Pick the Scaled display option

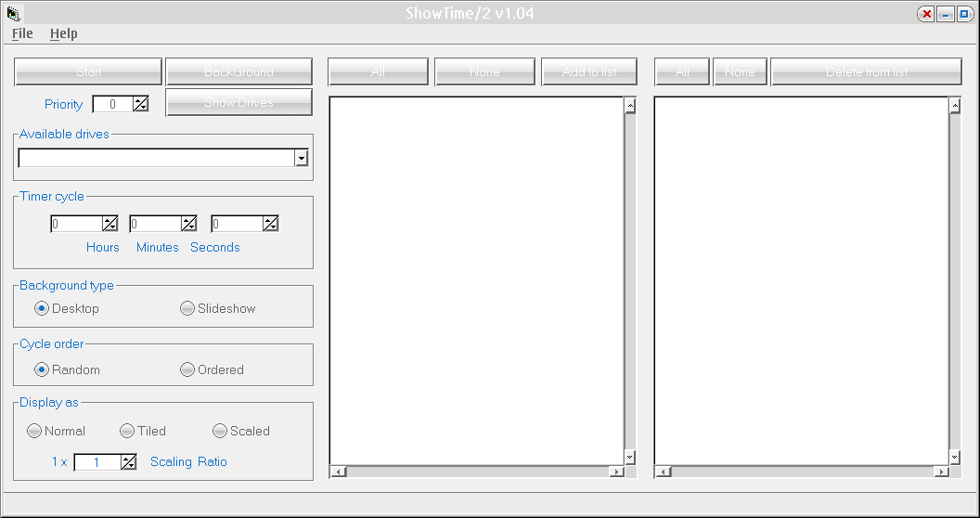(x=220, y=431)
